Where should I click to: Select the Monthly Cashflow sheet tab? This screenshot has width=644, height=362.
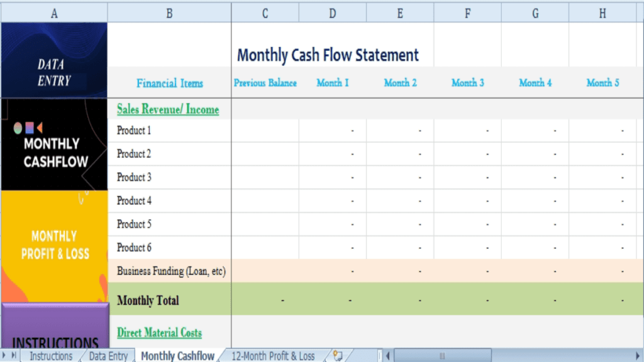click(x=178, y=355)
